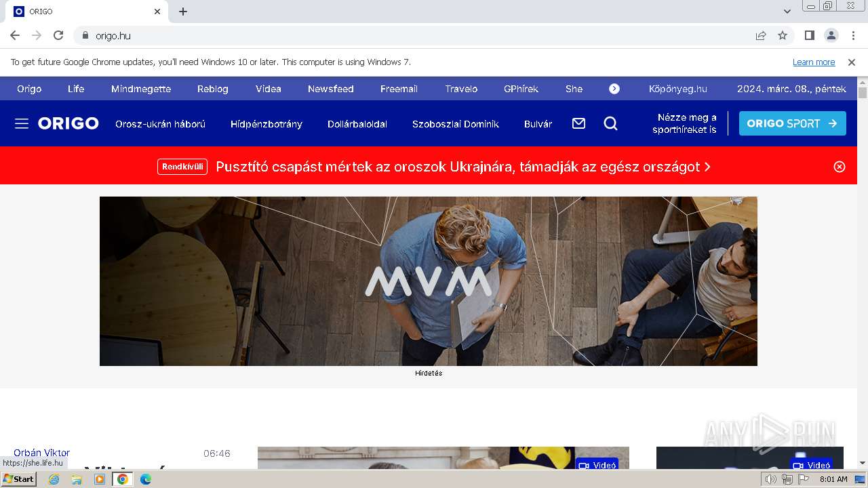Open the Action Center flag icon
This screenshot has width=868, height=488.
[804, 479]
